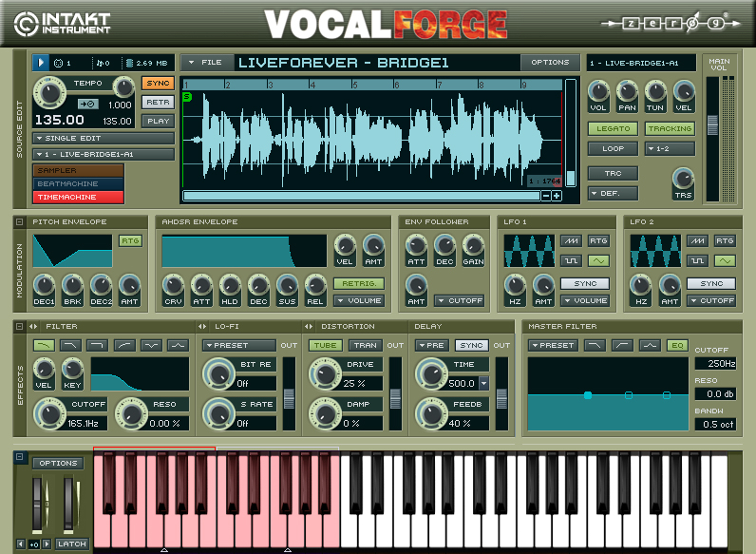Screen dimensions: 756x554
Task: Select the third filter shape icon in Filter
Action: tap(98, 345)
